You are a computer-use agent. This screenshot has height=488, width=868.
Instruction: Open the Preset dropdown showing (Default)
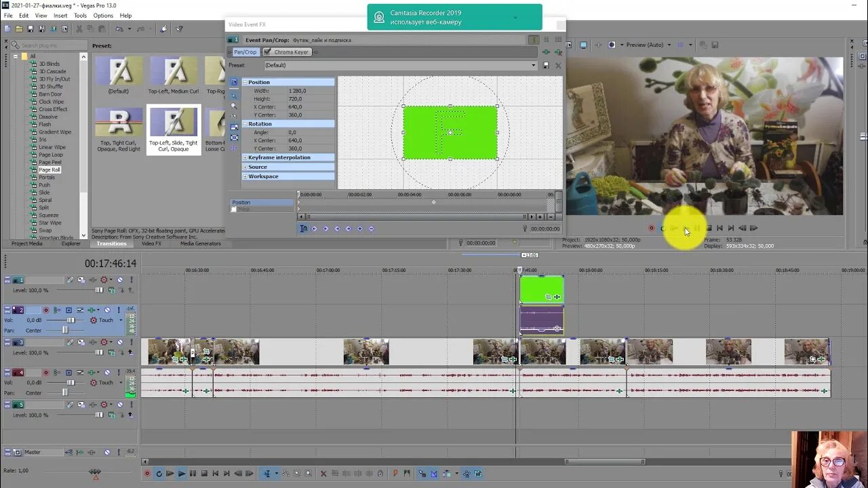[x=533, y=66]
